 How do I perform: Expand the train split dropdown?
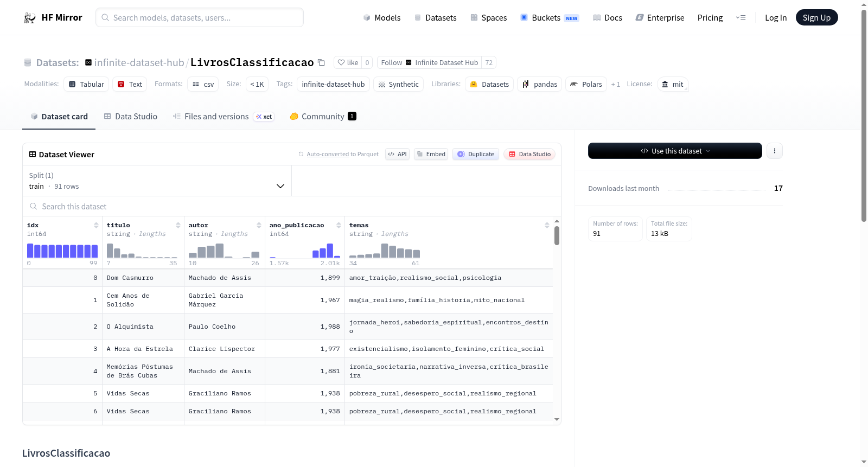(x=157, y=181)
